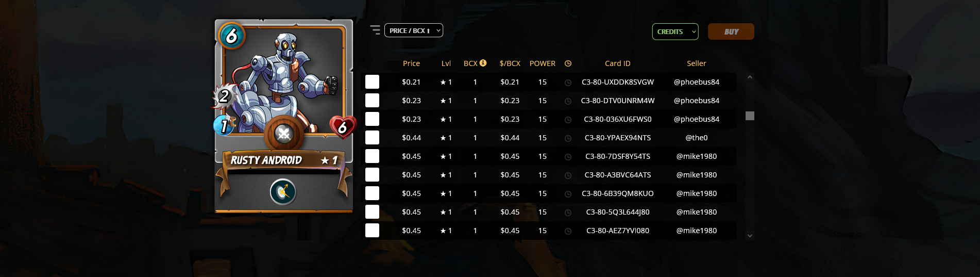Click the clock icon in the $0.21 row
This screenshot has width=980, height=277.
pyautogui.click(x=568, y=83)
